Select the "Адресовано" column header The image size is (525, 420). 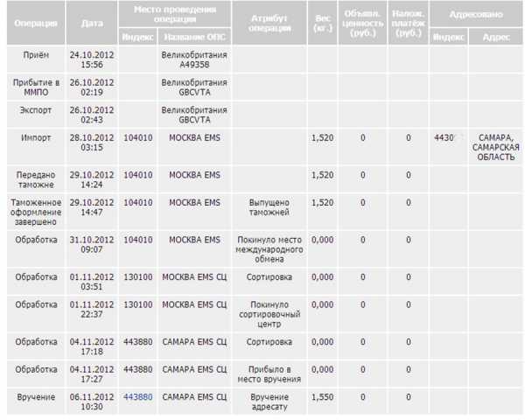(x=476, y=15)
